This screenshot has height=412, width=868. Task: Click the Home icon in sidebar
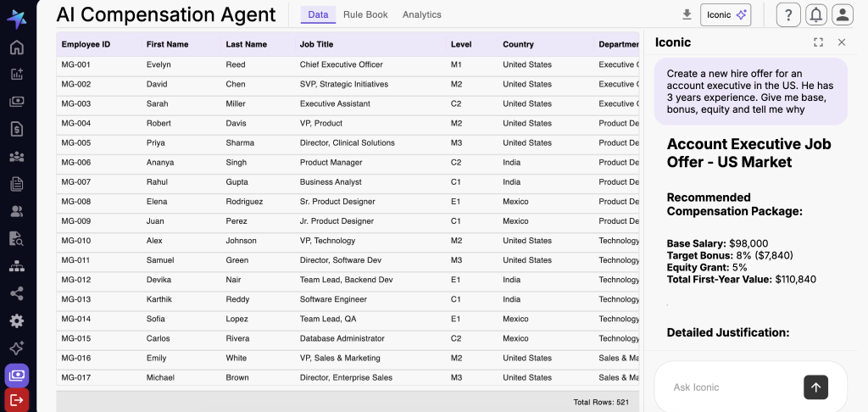click(17, 47)
